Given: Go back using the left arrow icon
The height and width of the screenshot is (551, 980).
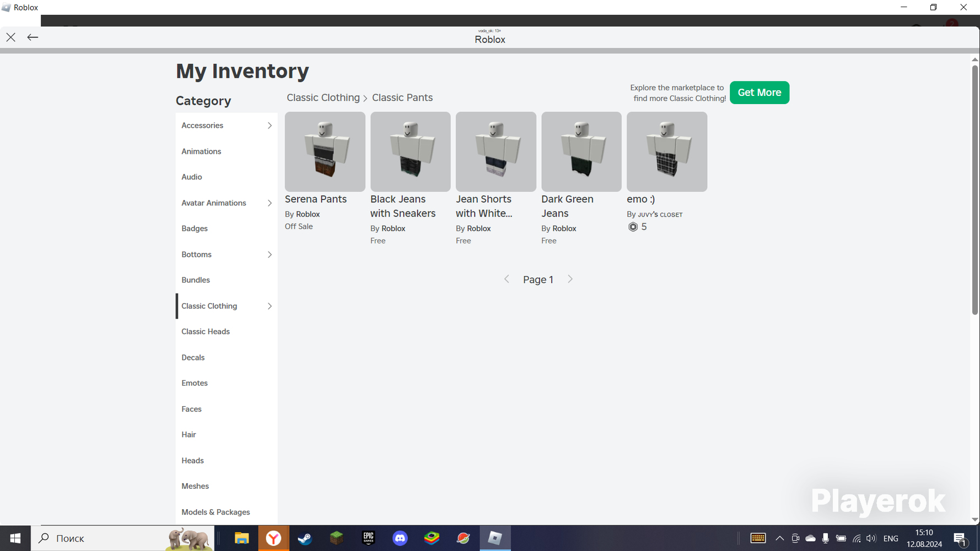Looking at the screenshot, I should pos(33,37).
